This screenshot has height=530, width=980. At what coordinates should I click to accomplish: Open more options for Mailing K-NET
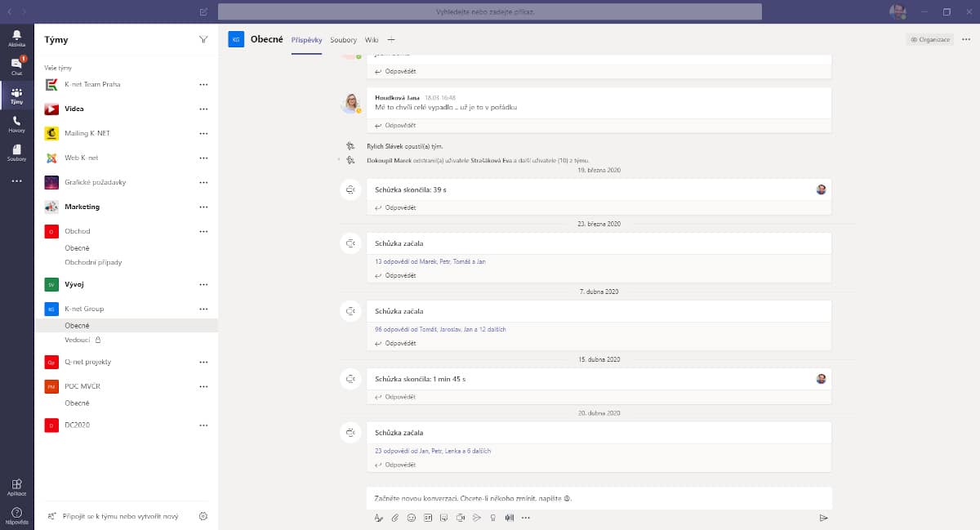pos(203,133)
